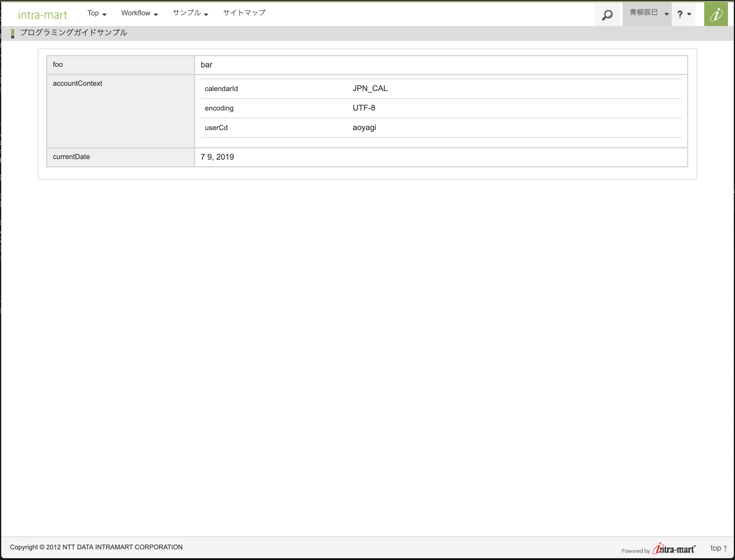Click the Copyright NTT DATA INTRAMART text
The height and width of the screenshot is (560, 735).
[x=96, y=547]
